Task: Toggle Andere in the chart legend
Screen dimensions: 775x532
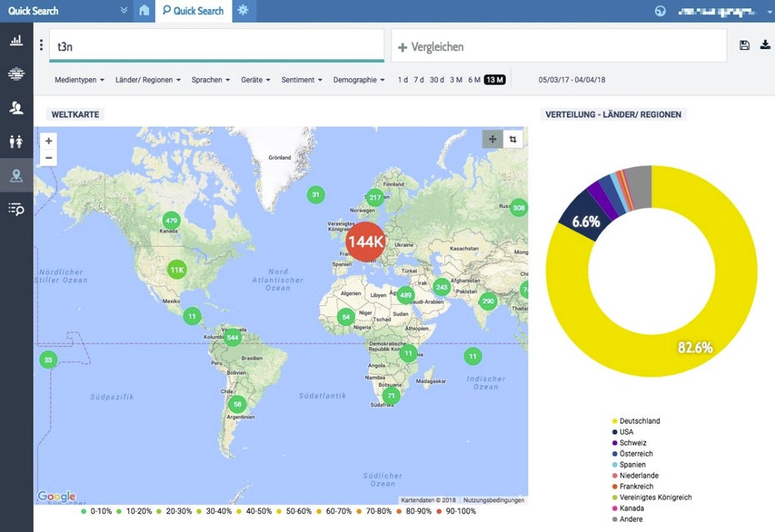Action: (627, 520)
